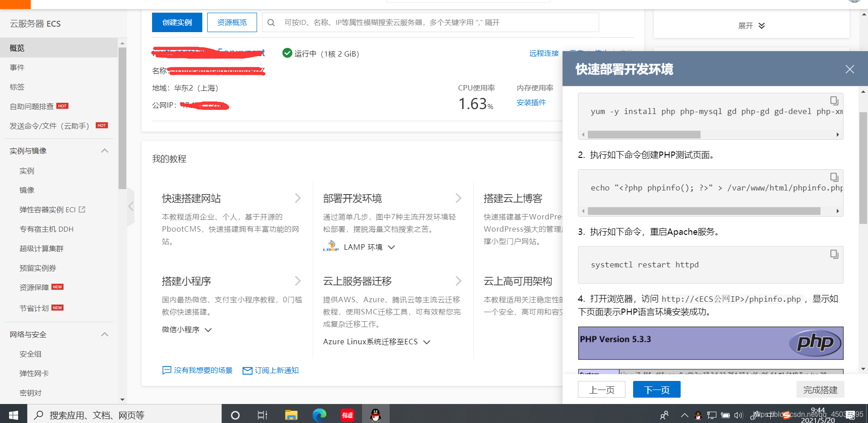This screenshot has width=868, height=423.
Task: Close the 快速部署开发环境 panel
Action: click(x=849, y=69)
